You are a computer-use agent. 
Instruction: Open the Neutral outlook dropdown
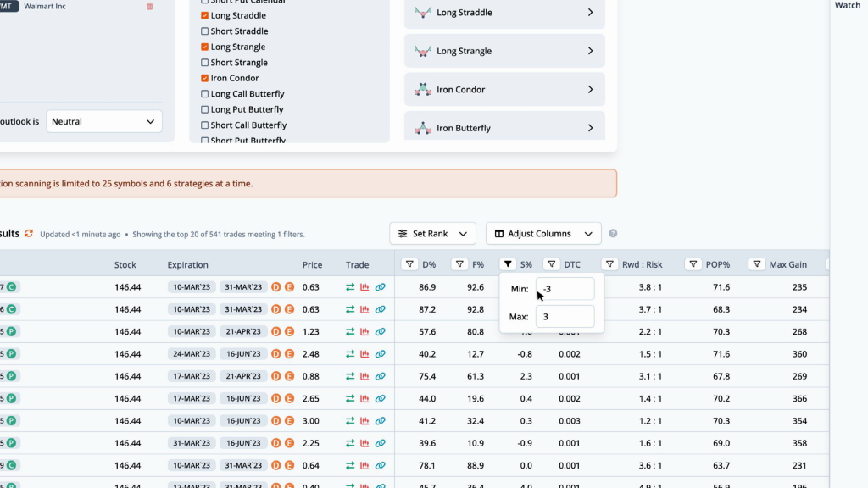pyautogui.click(x=104, y=121)
